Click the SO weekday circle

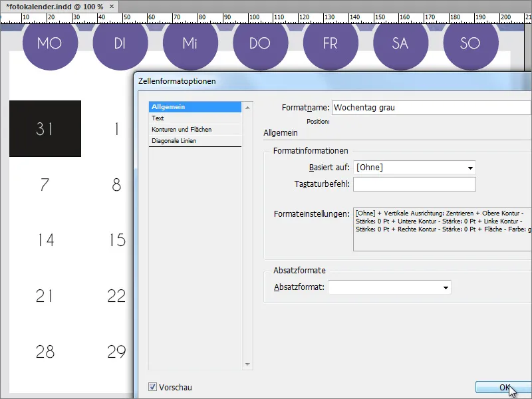click(x=471, y=43)
